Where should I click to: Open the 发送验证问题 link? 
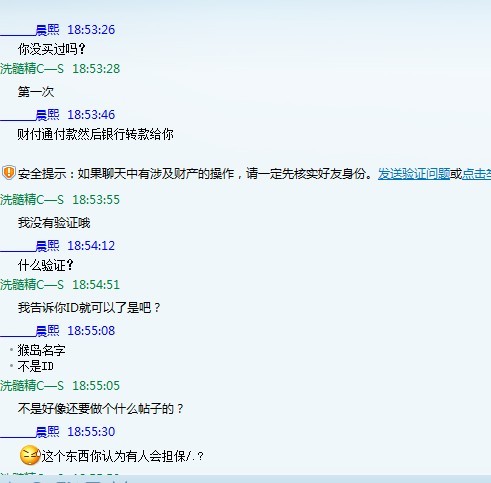(x=414, y=174)
